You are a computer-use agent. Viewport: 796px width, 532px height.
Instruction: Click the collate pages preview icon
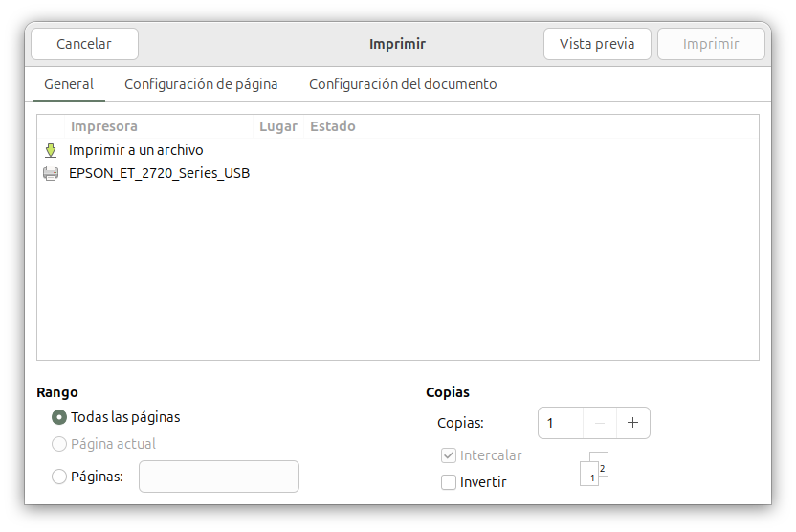594,468
